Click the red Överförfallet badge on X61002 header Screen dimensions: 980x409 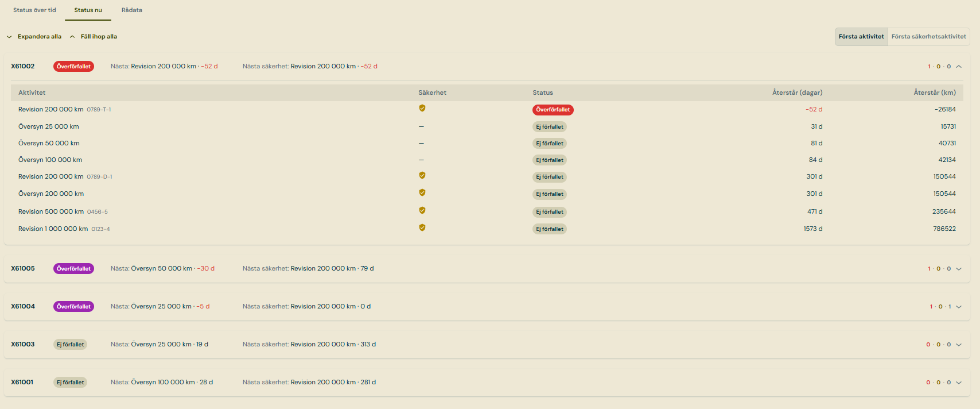73,67
